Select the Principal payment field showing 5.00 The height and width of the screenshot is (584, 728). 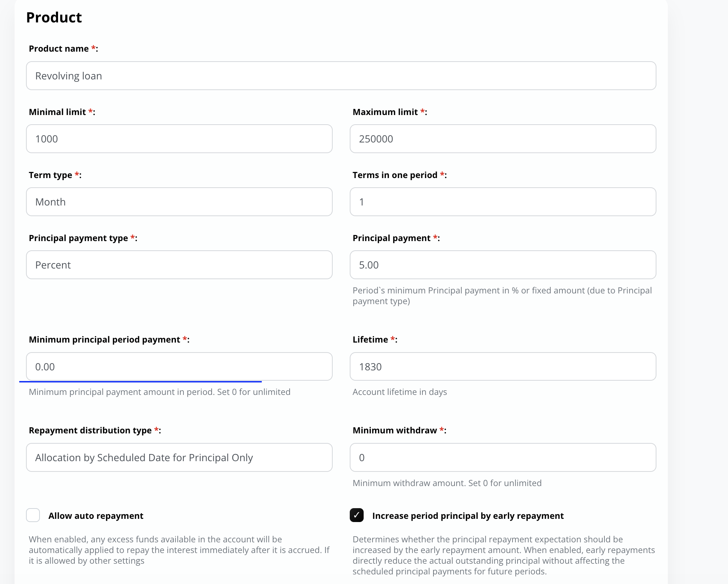point(503,265)
